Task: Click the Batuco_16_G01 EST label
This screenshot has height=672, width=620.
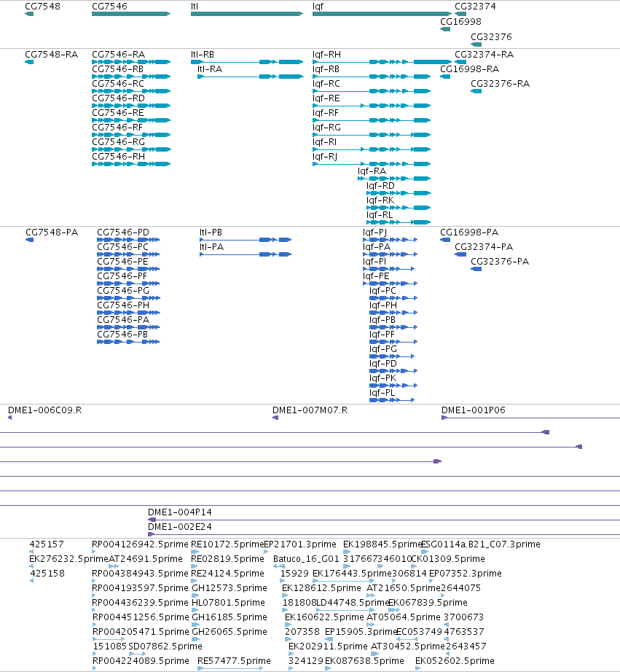Action: point(306,559)
